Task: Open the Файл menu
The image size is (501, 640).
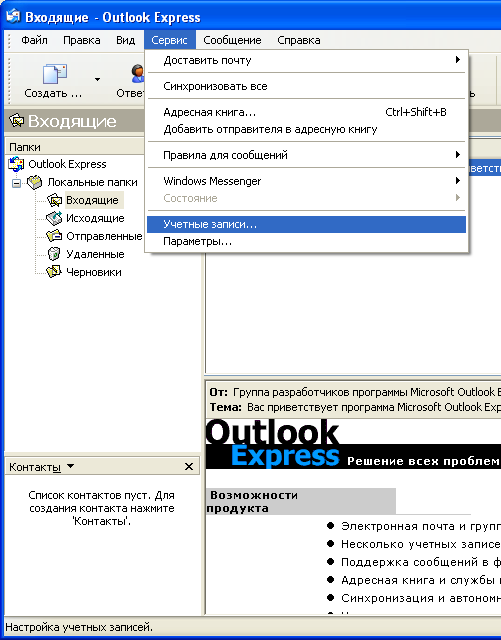Action: pyautogui.click(x=34, y=40)
